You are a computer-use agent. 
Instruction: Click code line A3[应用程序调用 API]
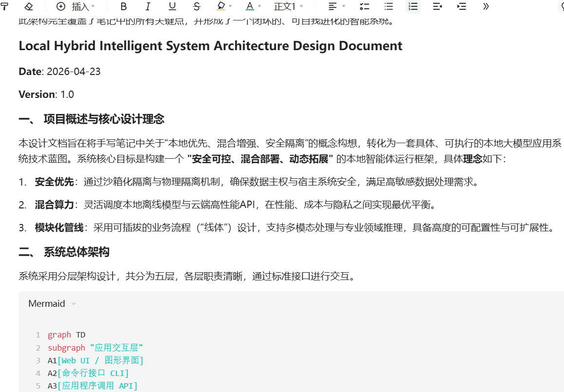[x=93, y=386]
